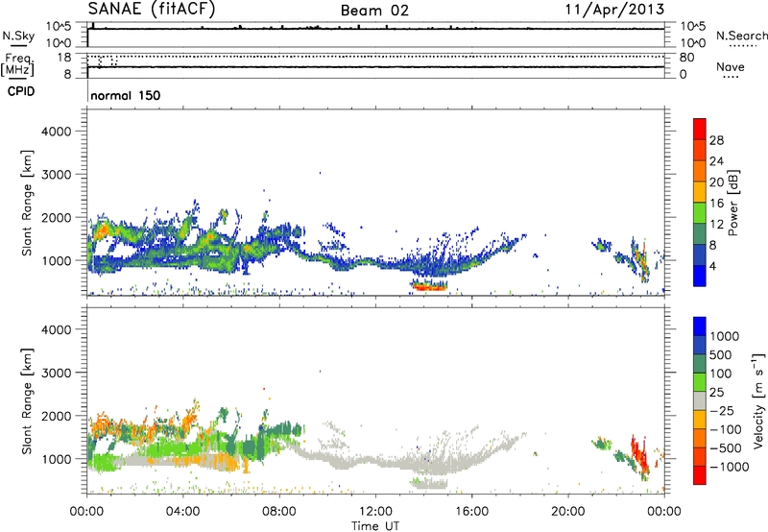Select the Time UT axis title
The height and width of the screenshot is (532, 768).
click(375, 526)
